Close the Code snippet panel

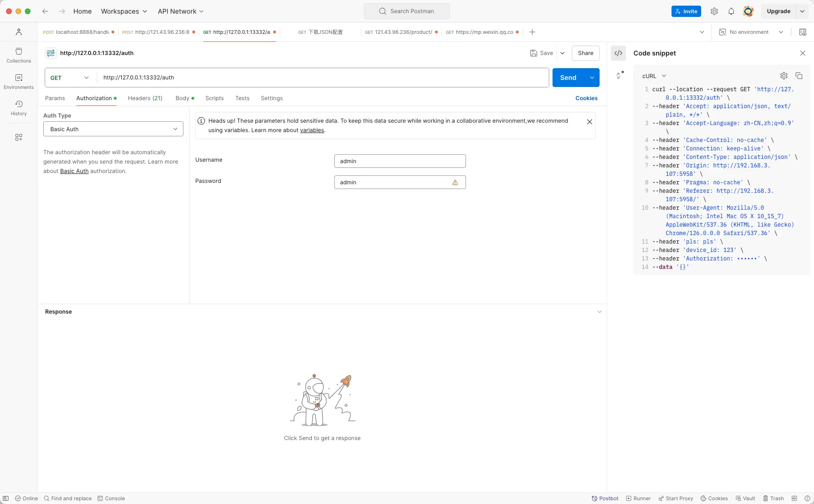point(803,53)
